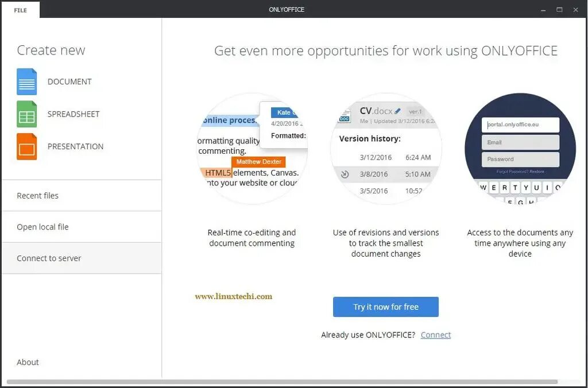
Task: Click the 'Create new' heading
Action: click(x=51, y=51)
